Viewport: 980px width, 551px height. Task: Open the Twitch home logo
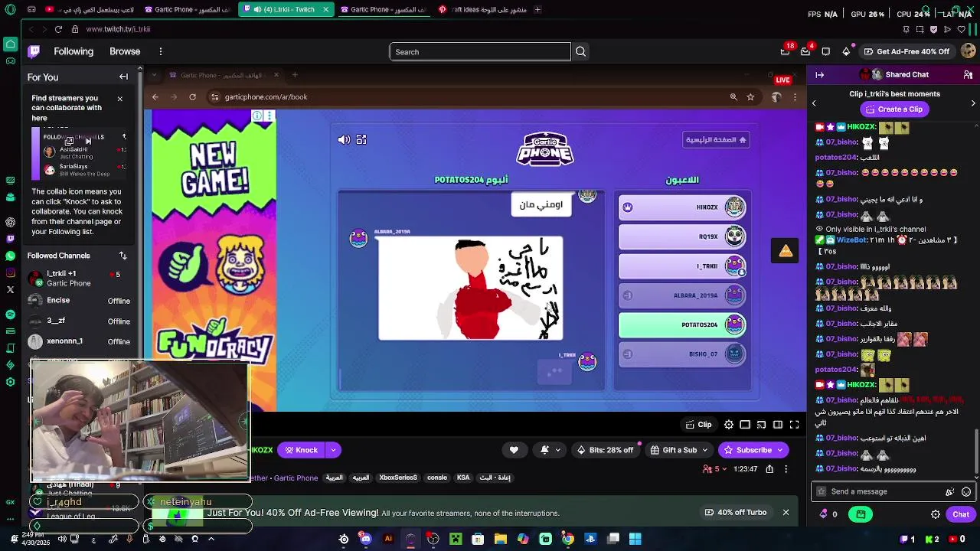(x=34, y=51)
